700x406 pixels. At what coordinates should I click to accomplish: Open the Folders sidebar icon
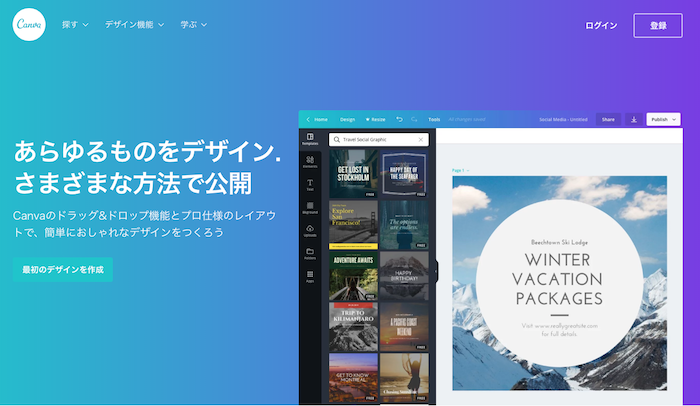point(310,254)
